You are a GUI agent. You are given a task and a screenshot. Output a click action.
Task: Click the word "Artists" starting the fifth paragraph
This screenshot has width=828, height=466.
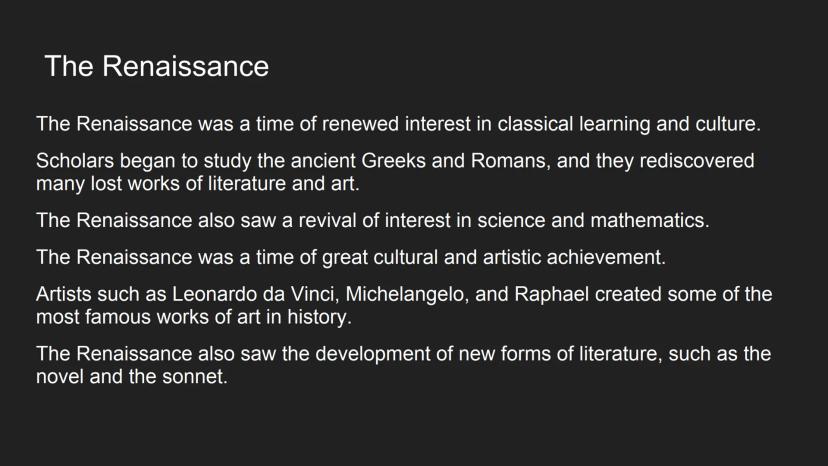coord(66,294)
